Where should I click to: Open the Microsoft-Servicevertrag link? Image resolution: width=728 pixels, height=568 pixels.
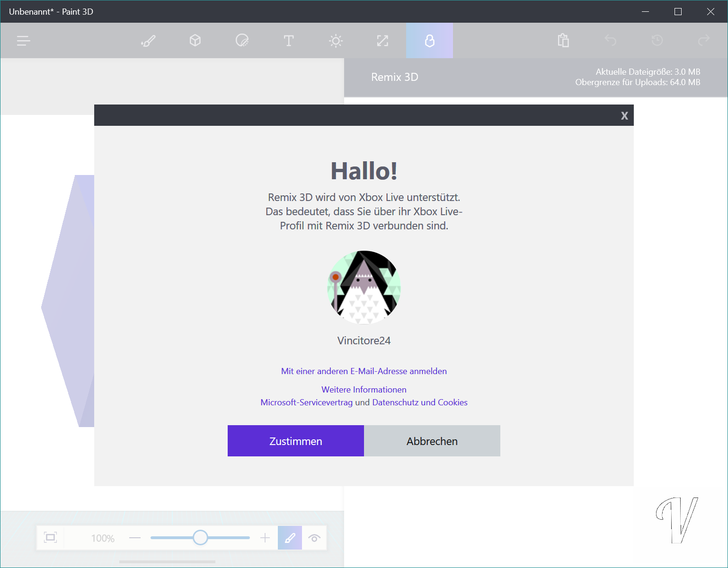pos(306,402)
